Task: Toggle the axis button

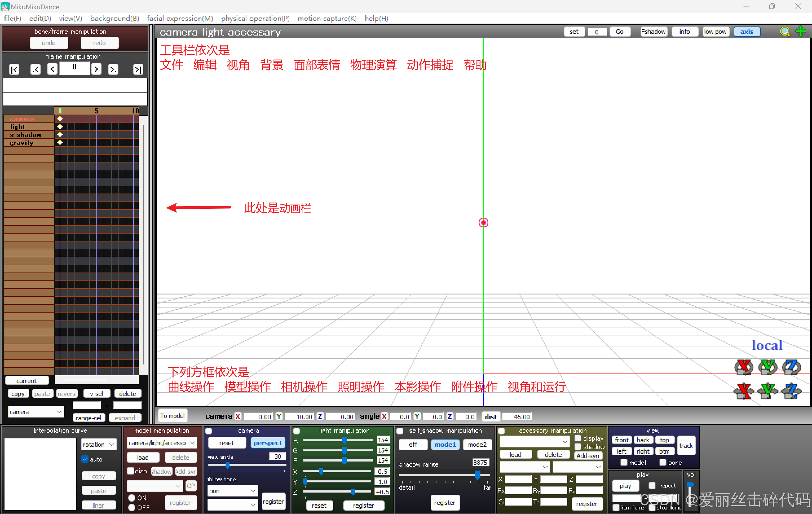Action: (747, 32)
